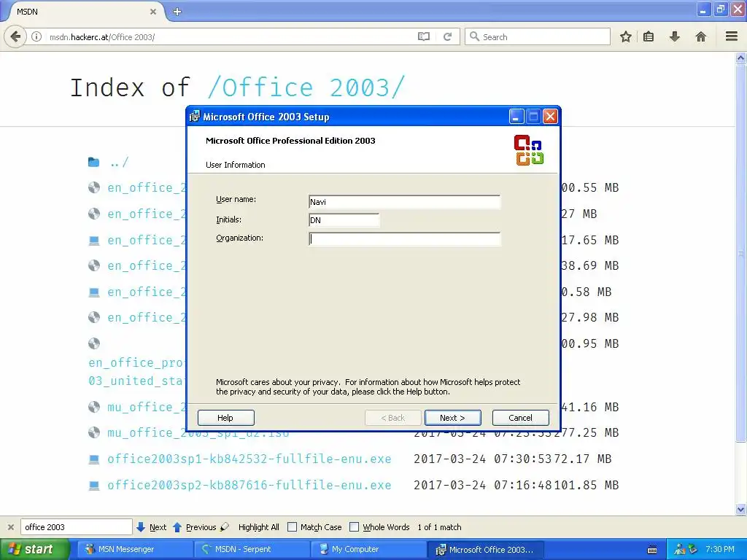Click en_office link beside 38.69 MB
Screen dimensions: 747x560
pyautogui.click(x=146, y=265)
